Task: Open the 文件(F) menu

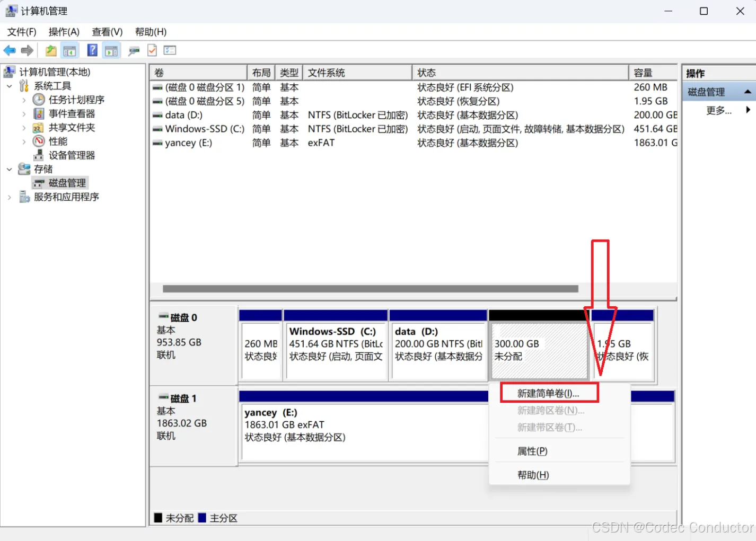Action: [22, 32]
